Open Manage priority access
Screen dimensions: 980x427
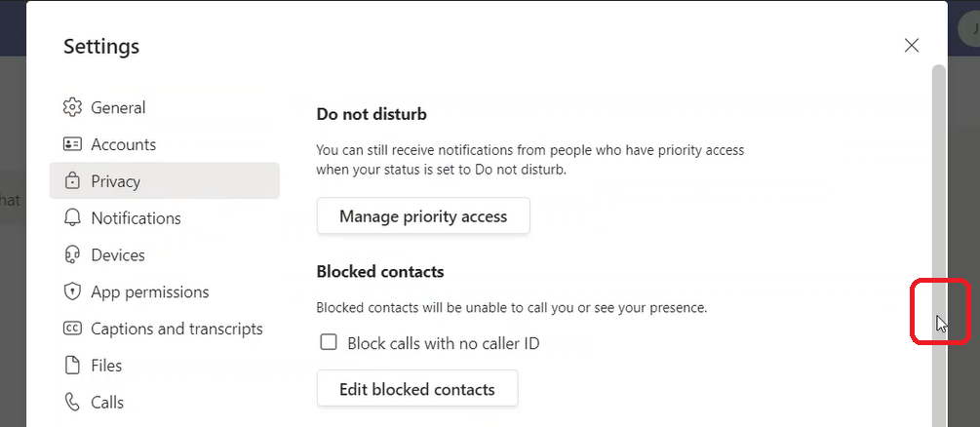click(423, 216)
